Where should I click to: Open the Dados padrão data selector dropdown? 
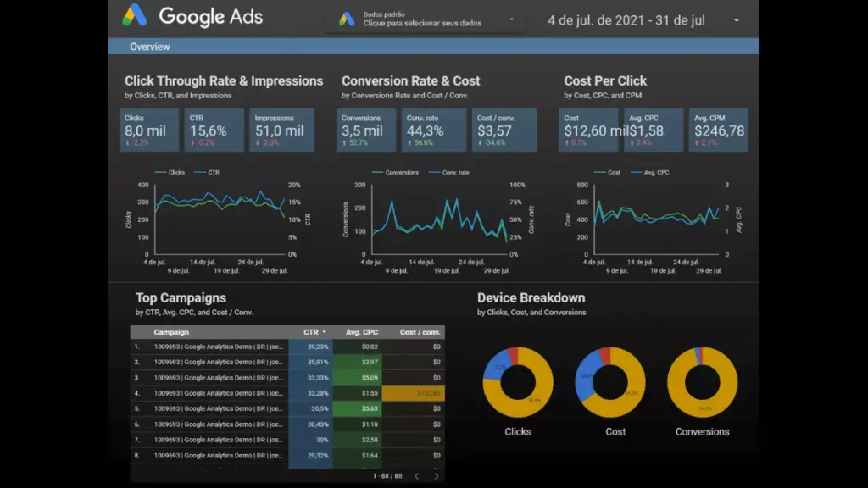point(426,19)
